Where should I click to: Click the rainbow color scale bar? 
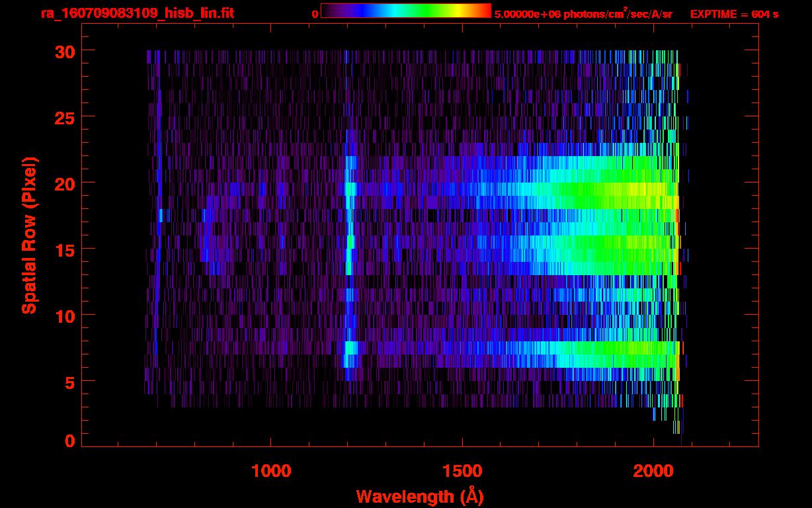point(405,11)
